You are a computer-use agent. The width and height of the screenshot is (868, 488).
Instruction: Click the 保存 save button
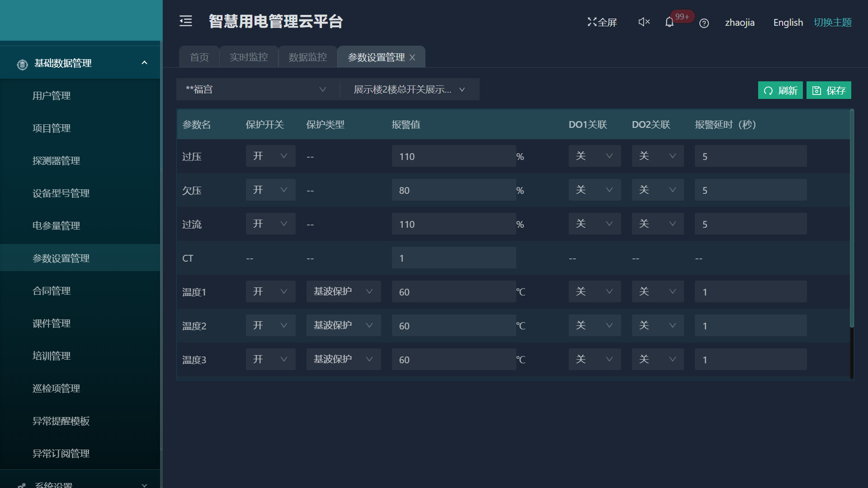[829, 90]
